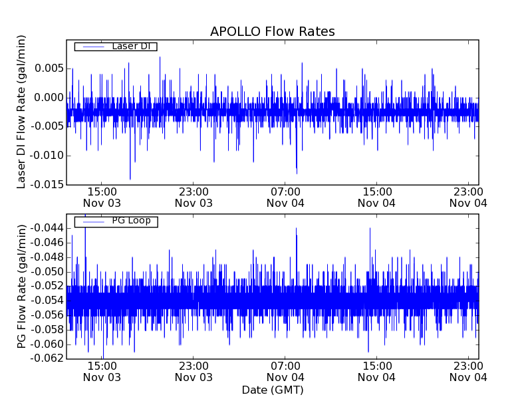Screen dimensions: 532x399
Task: Select the Laser DI legend label
Action: pyautogui.click(x=131, y=47)
